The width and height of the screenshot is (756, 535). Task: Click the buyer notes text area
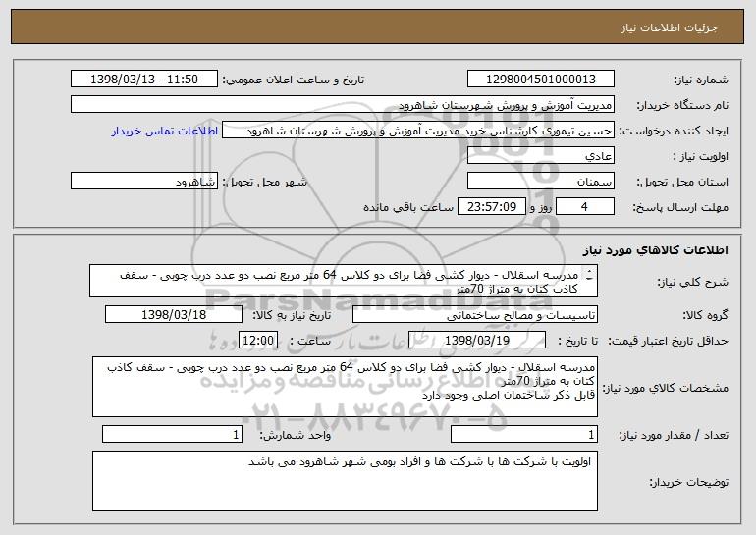tap(345, 481)
